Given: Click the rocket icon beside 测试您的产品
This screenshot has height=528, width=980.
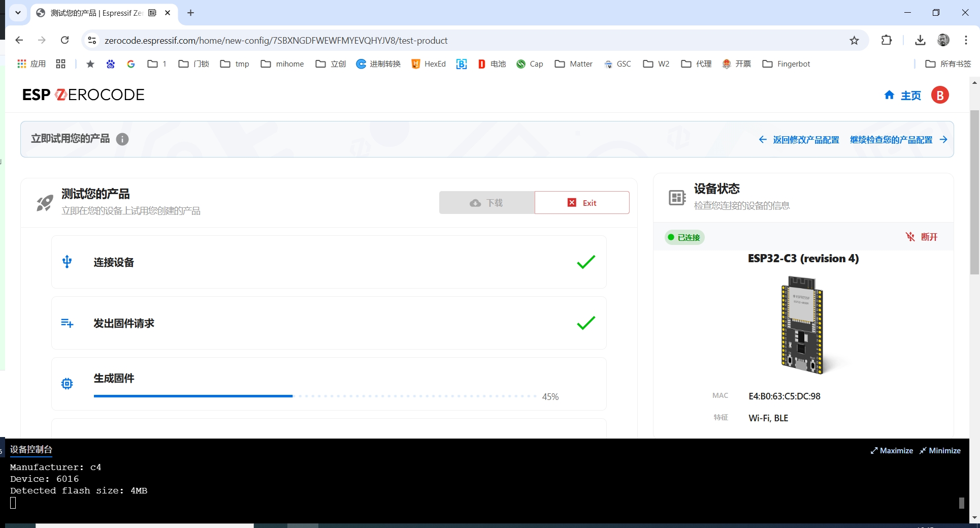Looking at the screenshot, I should tap(45, 203).
